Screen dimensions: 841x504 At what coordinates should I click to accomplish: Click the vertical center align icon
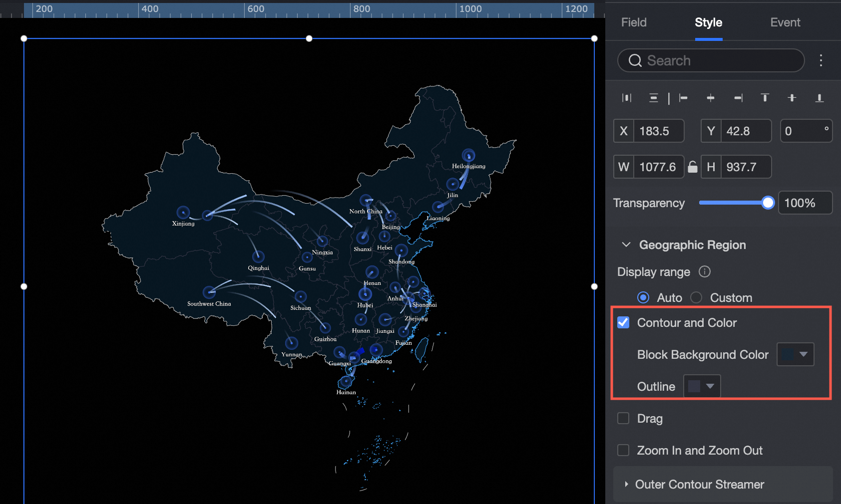pyautogui.click(x=792, y=98)
